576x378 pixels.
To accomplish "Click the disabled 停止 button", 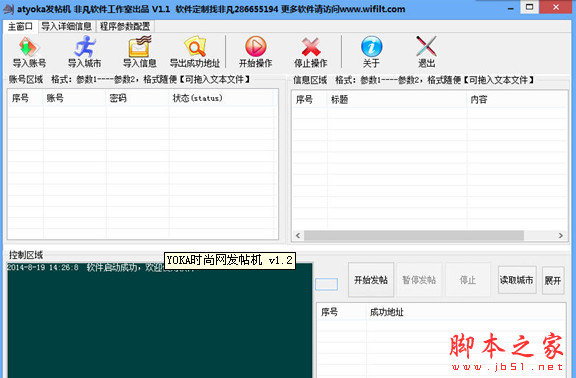I will pyautogui.click(x=468, y=280).
